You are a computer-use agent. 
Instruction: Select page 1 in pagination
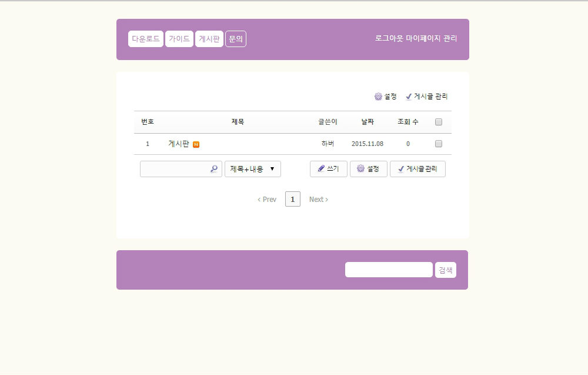point(292,199)
